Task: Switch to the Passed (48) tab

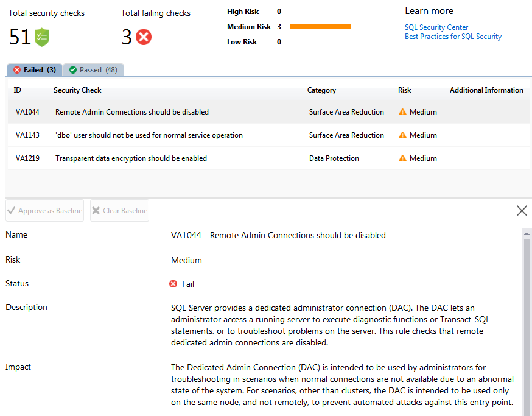Action: 93,70
